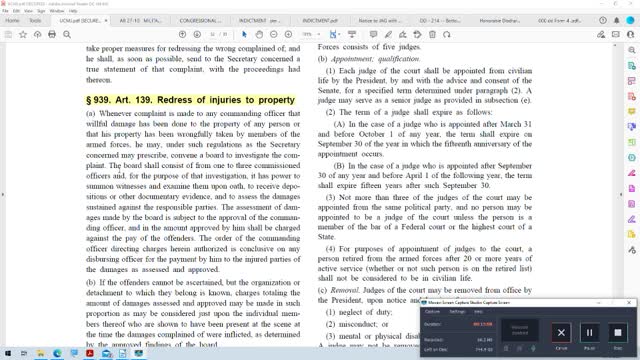Viewport: 640px width, 360px height.
Task: Bookmark the file with the star icon
Action: pos(23,34)
